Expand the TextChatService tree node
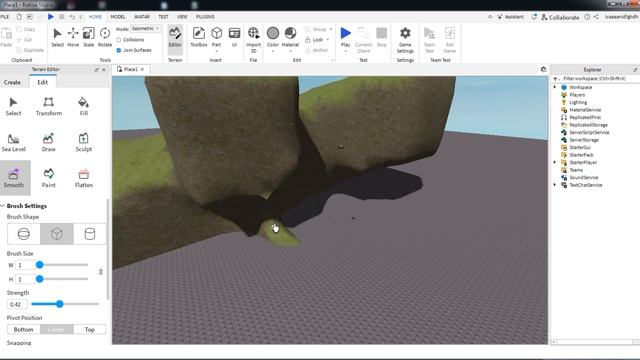The height and width of the screenshot is (360, 640). (555, 185)
